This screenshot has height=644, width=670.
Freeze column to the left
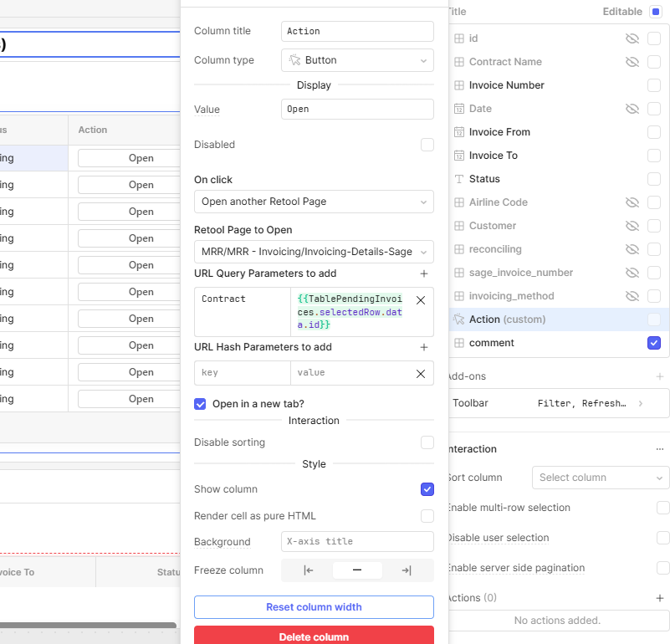pyautogui.click(x=308, y=570)
